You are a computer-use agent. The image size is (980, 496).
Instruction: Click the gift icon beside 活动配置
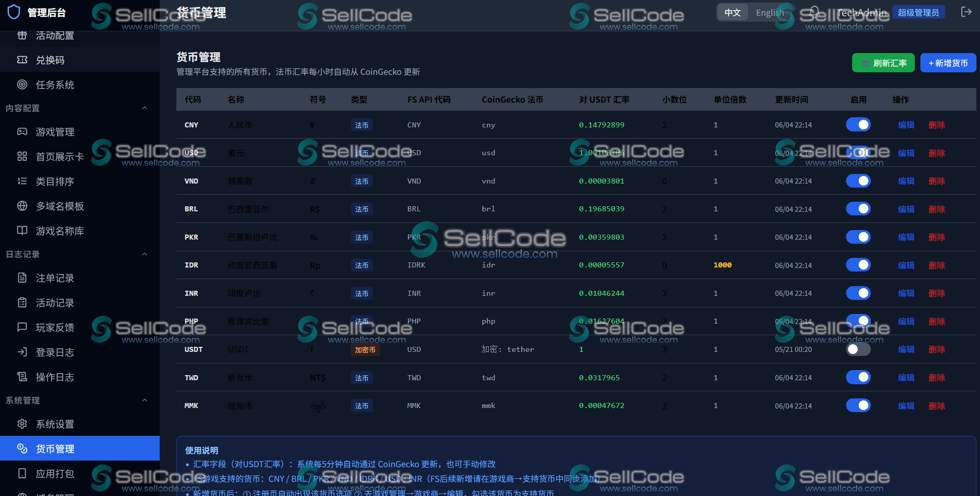click(x=22, y=35)
